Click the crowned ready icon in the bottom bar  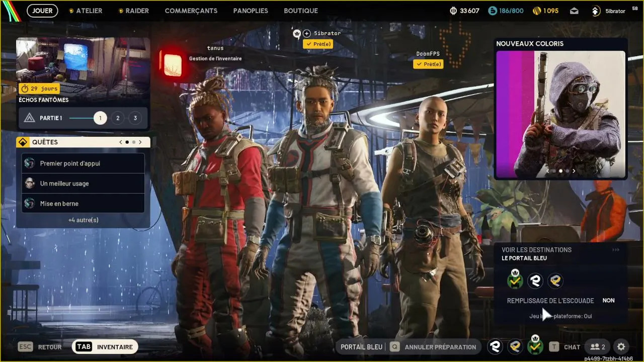pos(535,345)
